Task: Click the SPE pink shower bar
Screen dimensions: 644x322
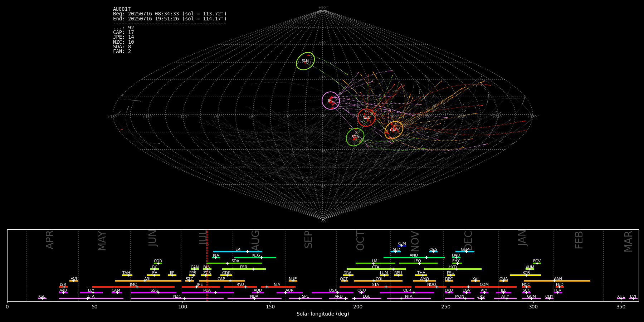Action: click(305, 298)
